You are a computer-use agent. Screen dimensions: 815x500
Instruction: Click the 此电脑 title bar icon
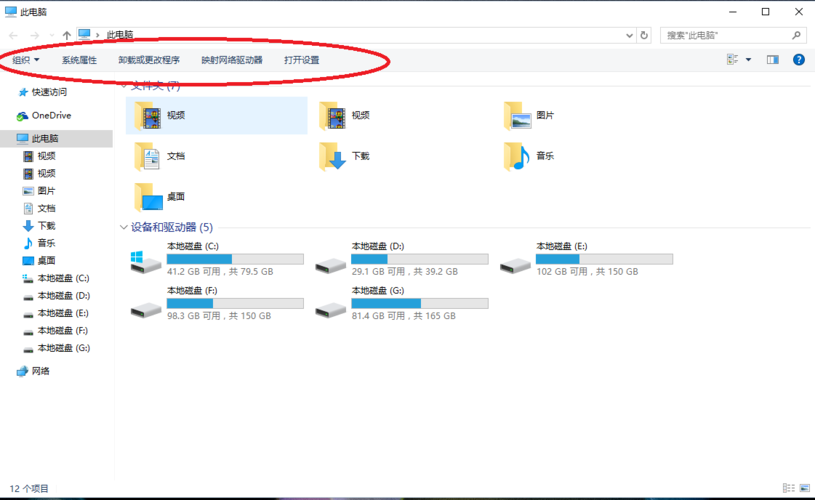coord(10,11)
